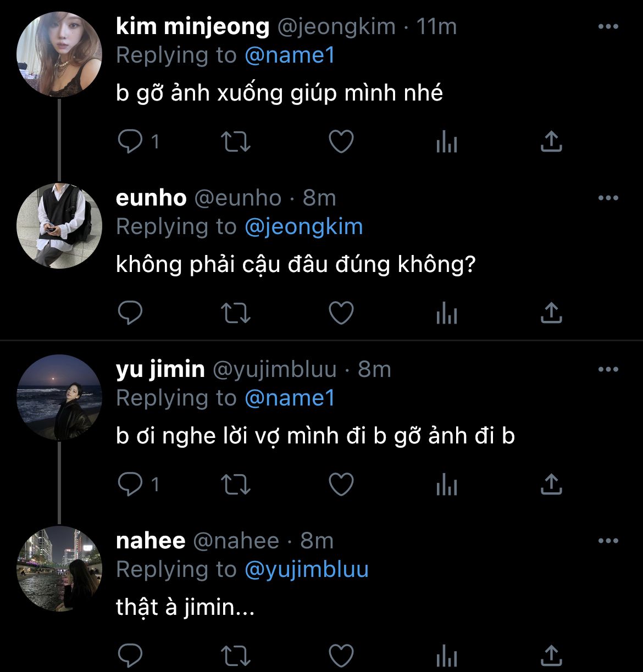Open the @yujimbluu mention link
The height and width of the screenshot is (672, 643).
point(306,570)
